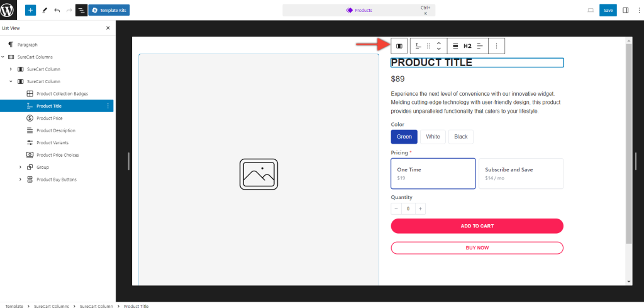
Task: Click the ADD TO CART button
Action: click(x=477, y=225)
